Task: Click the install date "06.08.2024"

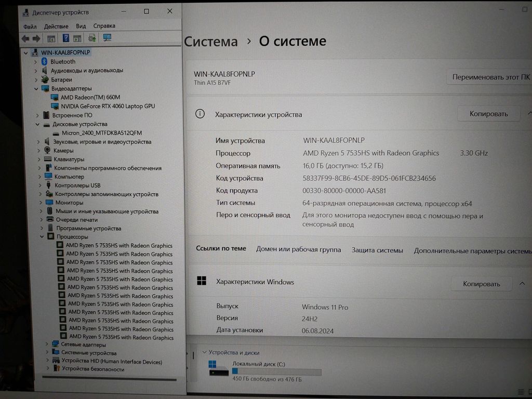Action: [x=317, y=331]
